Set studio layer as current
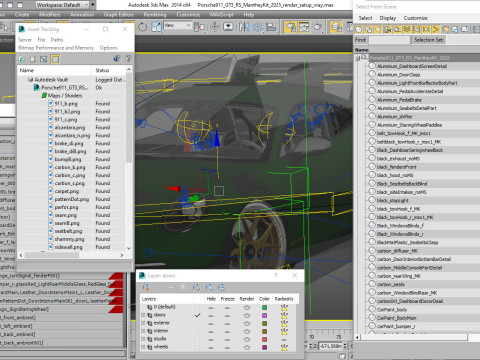 point(198,339)
